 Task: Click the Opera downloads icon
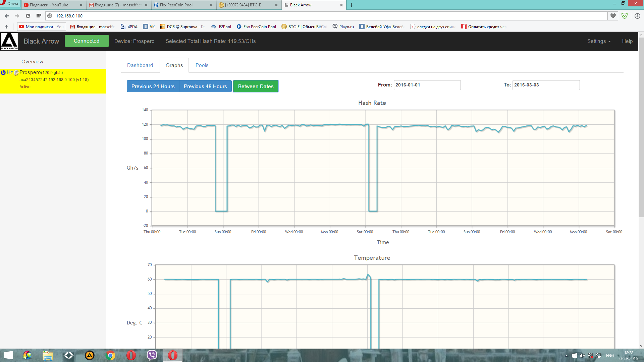pos(637,16)
